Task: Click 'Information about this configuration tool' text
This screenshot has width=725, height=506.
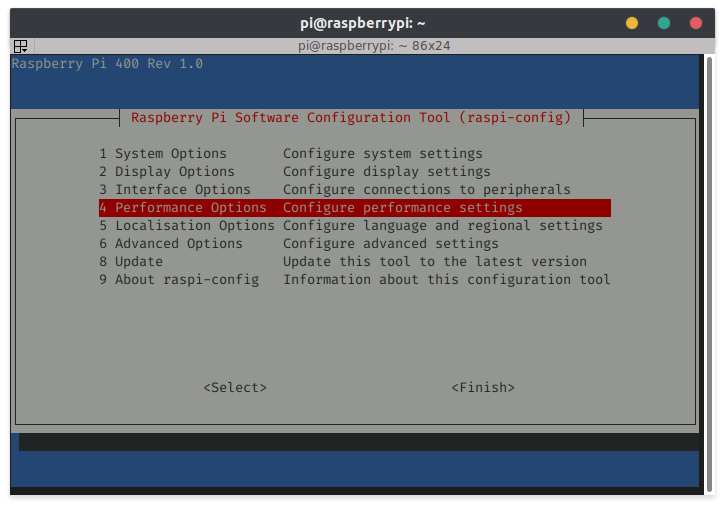Action: (447, 280)
